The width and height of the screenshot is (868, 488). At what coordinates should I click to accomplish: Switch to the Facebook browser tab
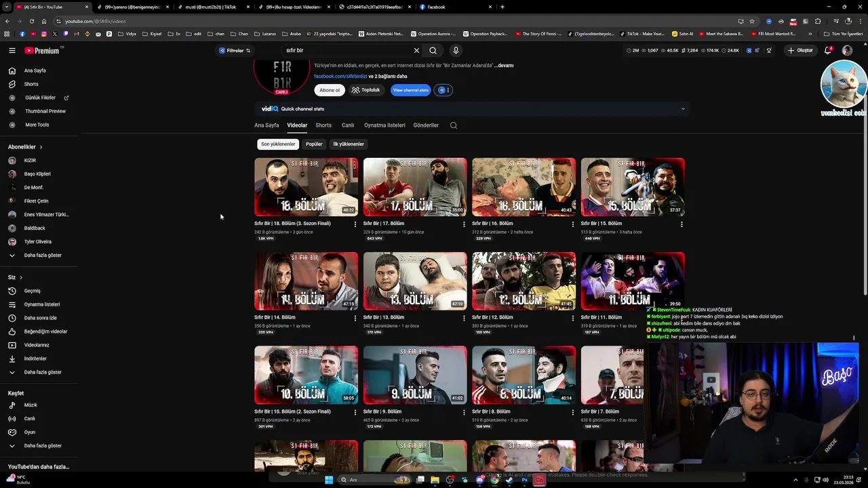click(456, 7)
